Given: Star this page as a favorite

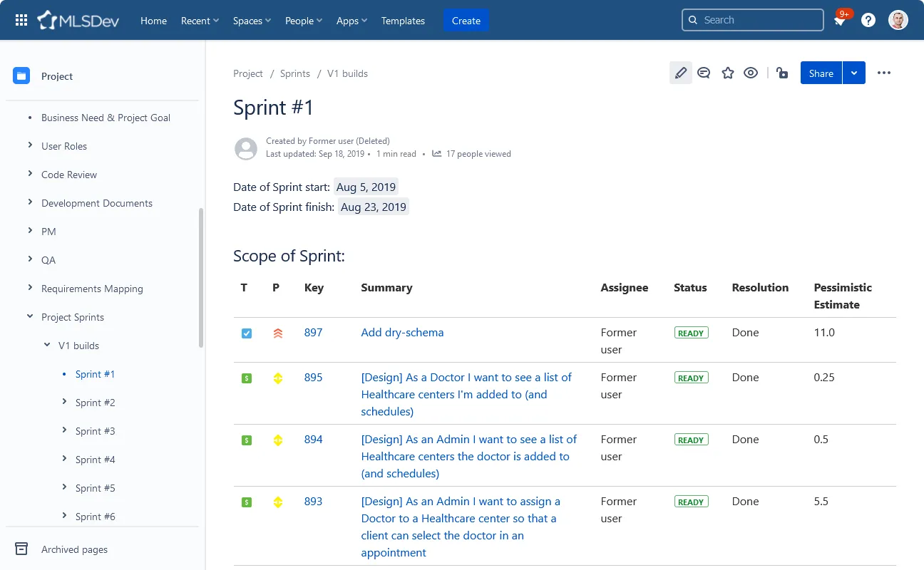Looking at the screenshot, I should tap(727, 73).
